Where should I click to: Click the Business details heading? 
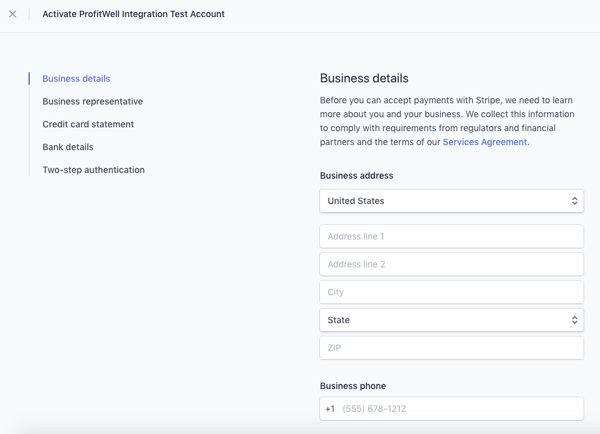pyautogui.click(x=364, y=78)
